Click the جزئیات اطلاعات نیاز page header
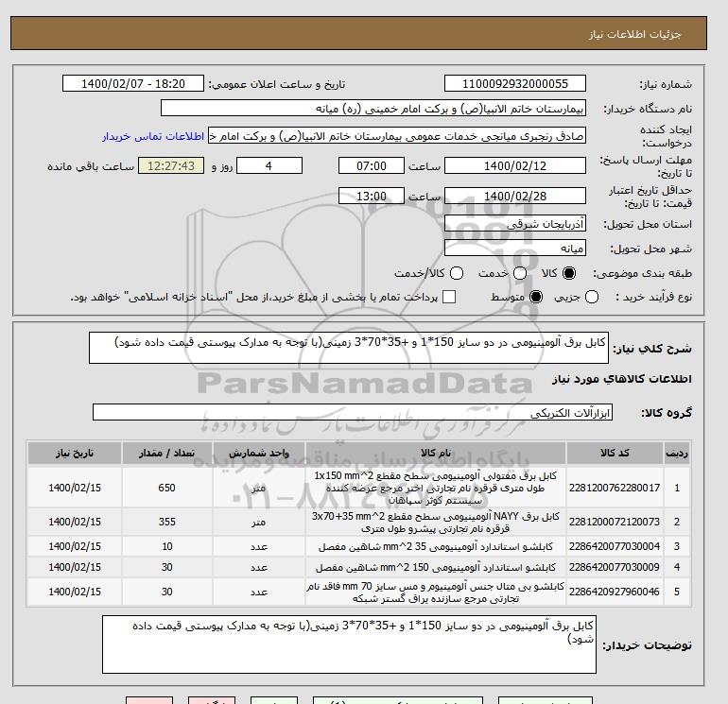The width and height of the screenshot is (728, 704). (634, 34)
